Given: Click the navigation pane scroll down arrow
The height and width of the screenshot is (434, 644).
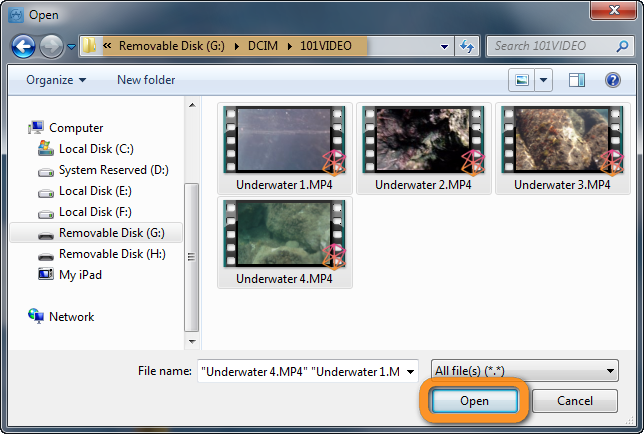Looking at the screenshot, I should pos(192,341).
